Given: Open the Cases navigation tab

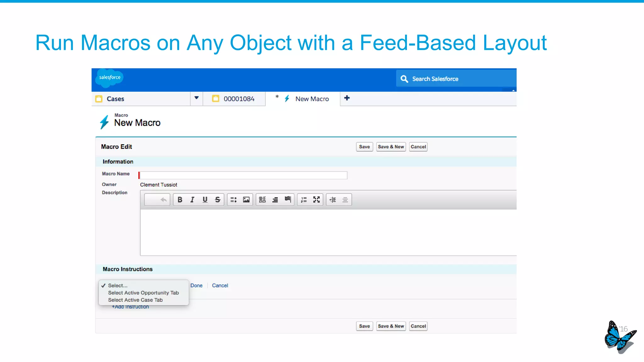Looking at the screenshot, I should pyautogui.click(x=141, y=99).
